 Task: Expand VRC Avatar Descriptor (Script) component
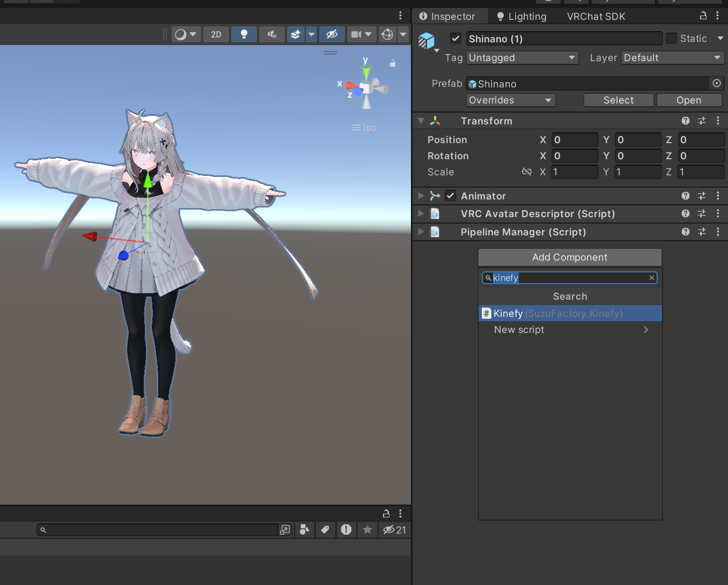click(421, 213)
